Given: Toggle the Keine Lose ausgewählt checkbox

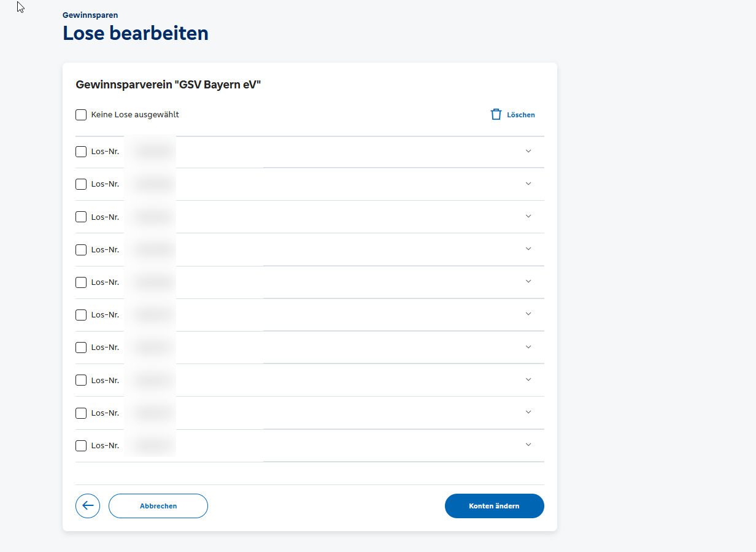Looking at the screenshot, I should tap(80, 114).
